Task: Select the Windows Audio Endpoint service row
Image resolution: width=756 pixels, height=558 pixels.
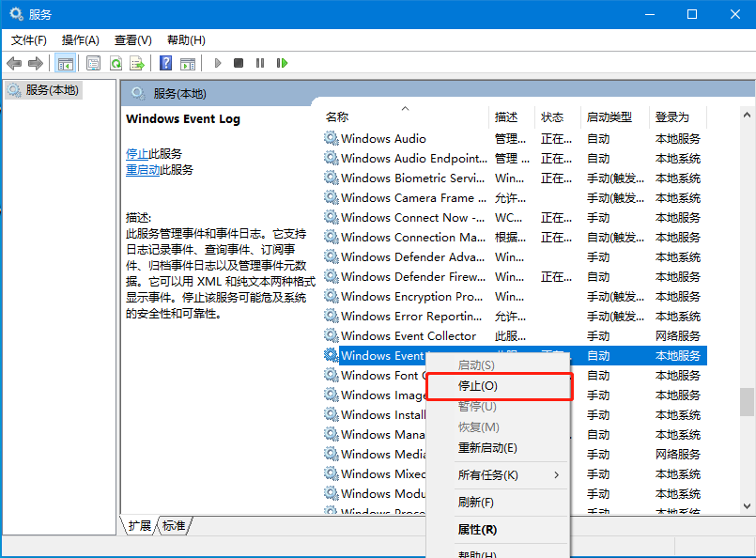Action: coord(515,158)
